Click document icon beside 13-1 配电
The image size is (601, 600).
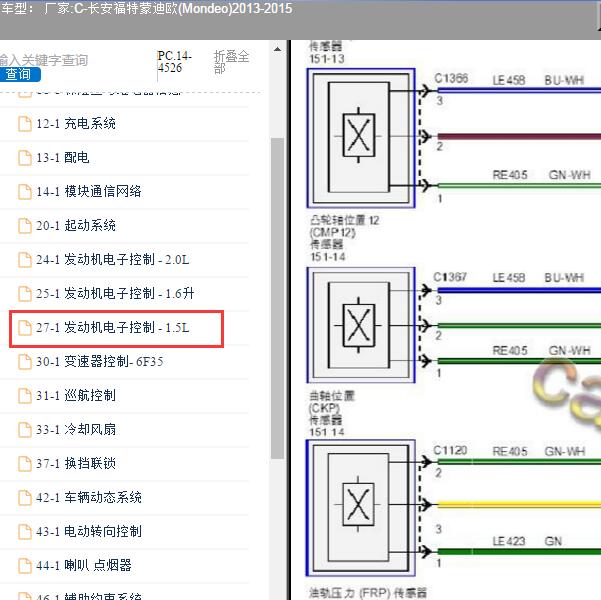(25, 158)
